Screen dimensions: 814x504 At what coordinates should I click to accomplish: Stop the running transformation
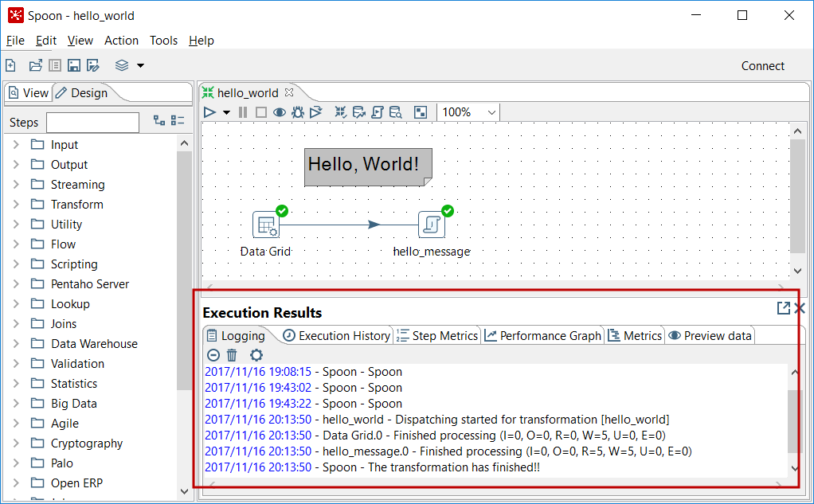(261, 112)
